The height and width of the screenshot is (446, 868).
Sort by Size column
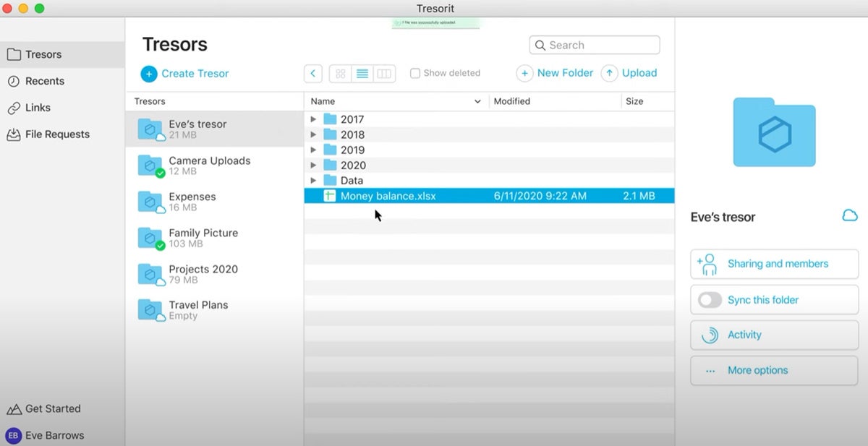(x=647, y=101)
